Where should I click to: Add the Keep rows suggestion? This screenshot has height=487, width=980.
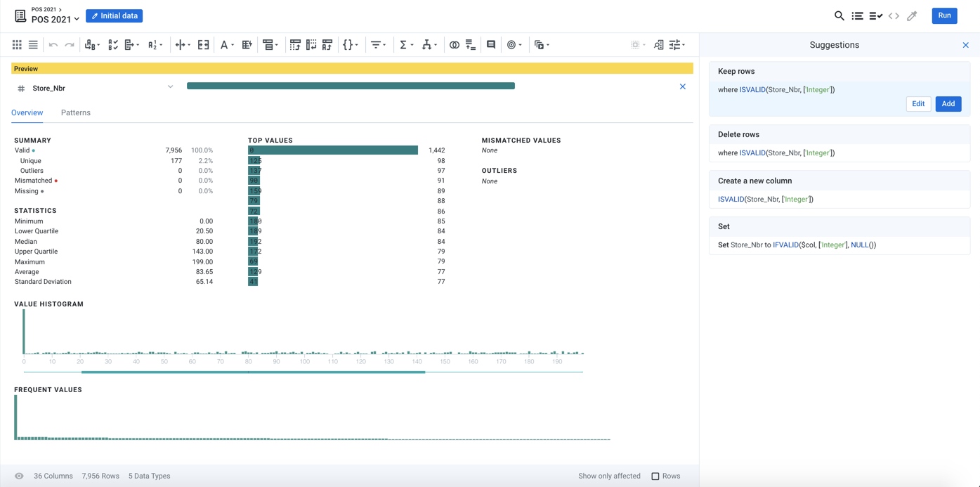pos(948,103)
